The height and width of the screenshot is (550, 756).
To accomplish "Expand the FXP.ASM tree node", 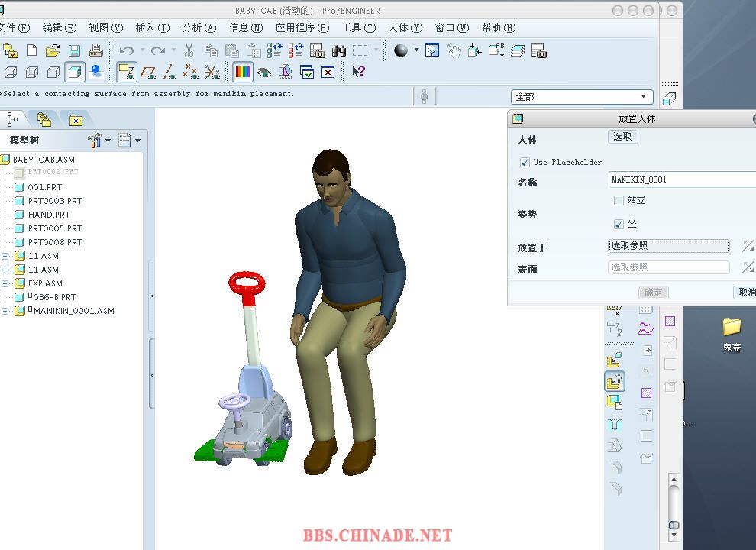I will pos(5,283).
